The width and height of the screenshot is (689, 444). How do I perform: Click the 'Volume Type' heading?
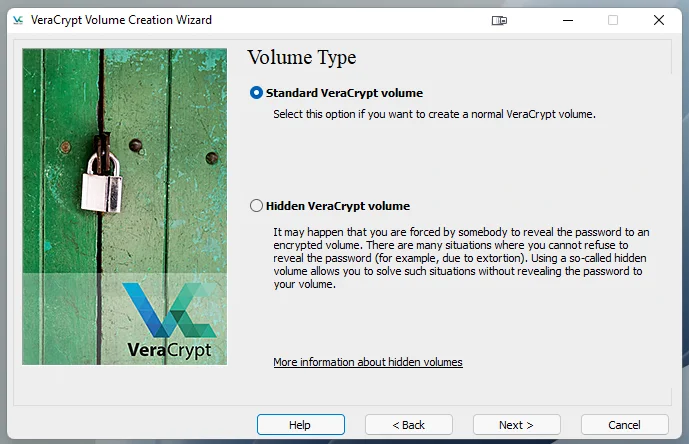coord(301,58)
